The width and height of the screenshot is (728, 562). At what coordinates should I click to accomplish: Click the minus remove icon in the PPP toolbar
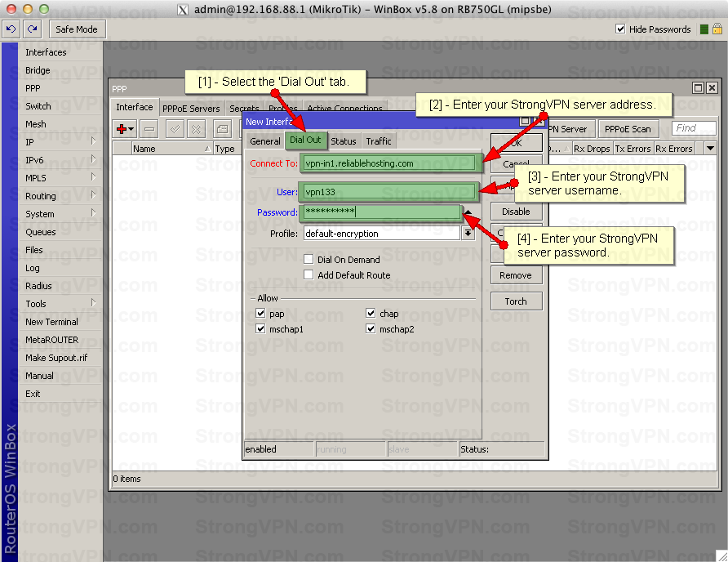click(x=149, y=129)
